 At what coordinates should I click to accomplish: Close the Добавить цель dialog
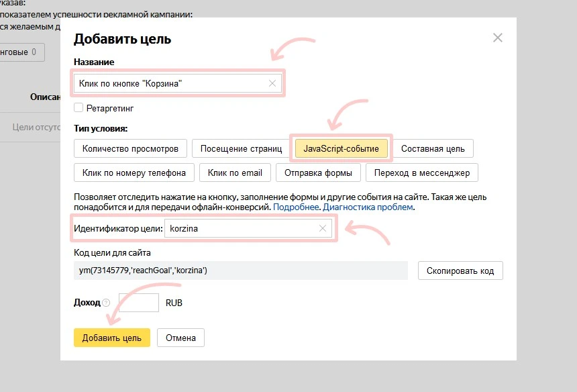(497, 38)
